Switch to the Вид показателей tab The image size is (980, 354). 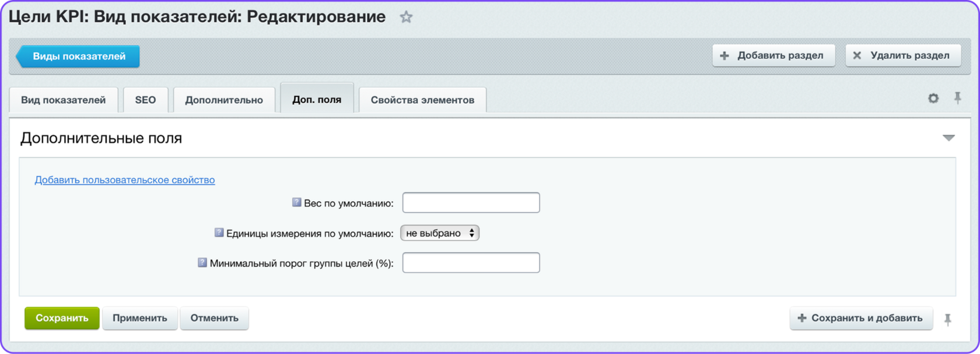(x=64, y=100)
